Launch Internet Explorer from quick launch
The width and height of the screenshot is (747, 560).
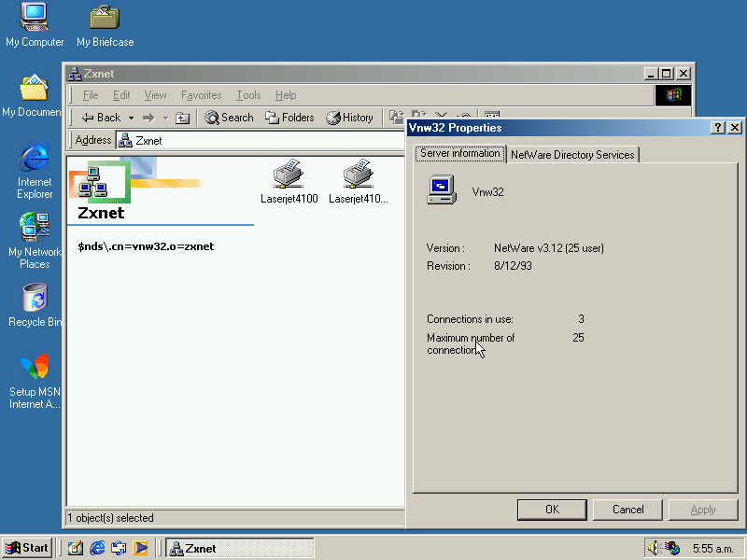97,548
